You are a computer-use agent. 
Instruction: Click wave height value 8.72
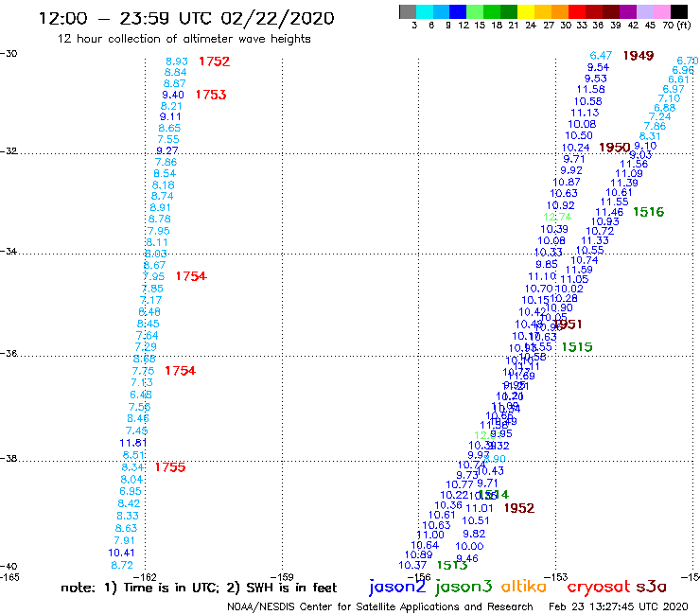click(122, 565)
